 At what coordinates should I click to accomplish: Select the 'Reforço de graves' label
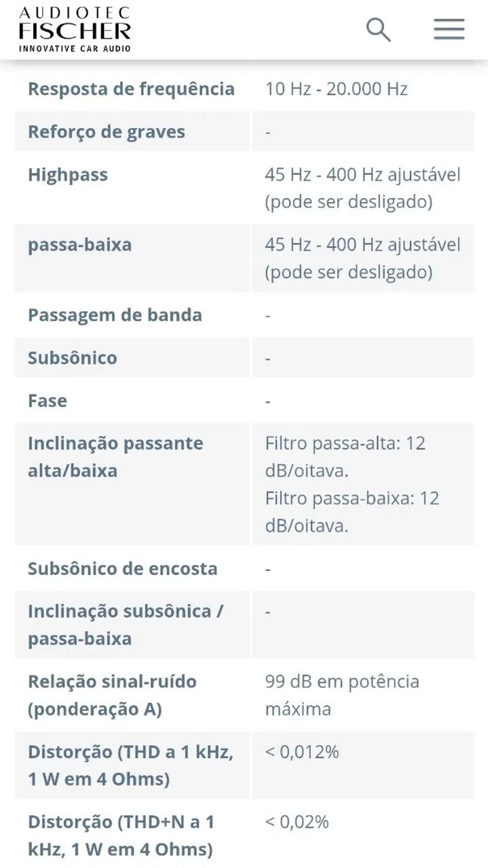(107, 132)
